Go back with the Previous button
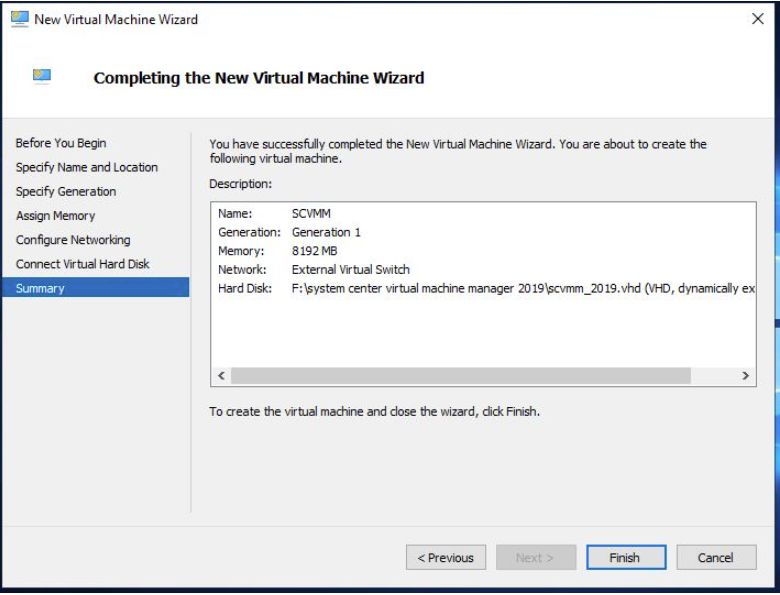Screen dimensions: 780x595 pos(446,557)
